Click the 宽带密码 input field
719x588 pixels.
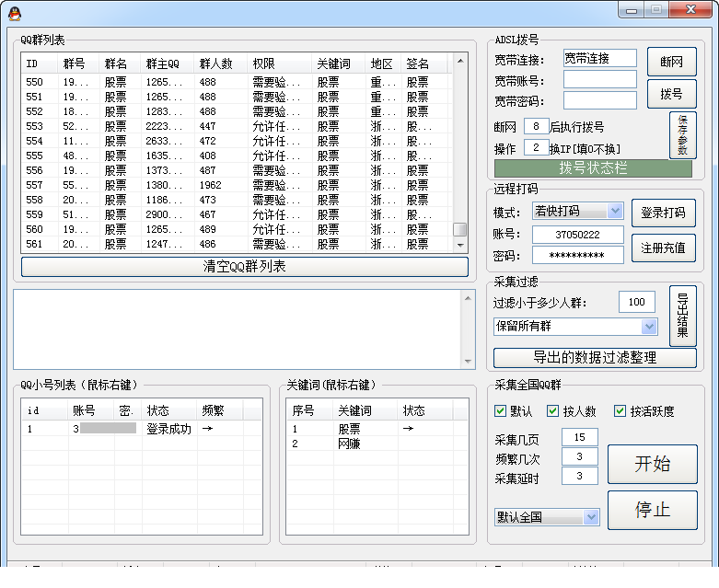pyautogui.click(x=599, y=100)
